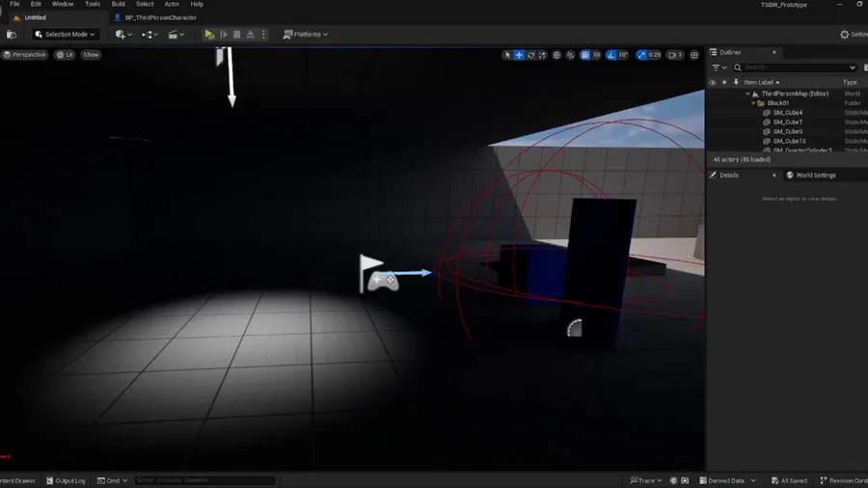
Task: Activate the Scale tool
Action: tap(542, 55)
